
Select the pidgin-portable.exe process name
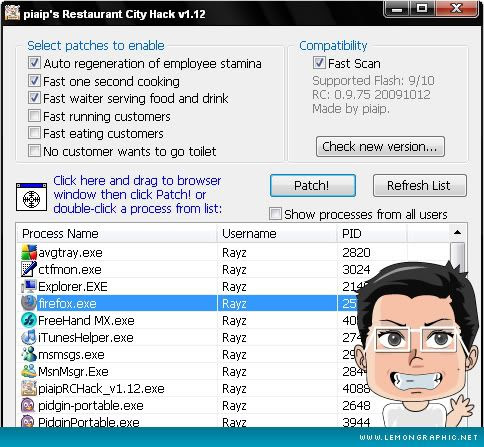(x=91, y=406)
